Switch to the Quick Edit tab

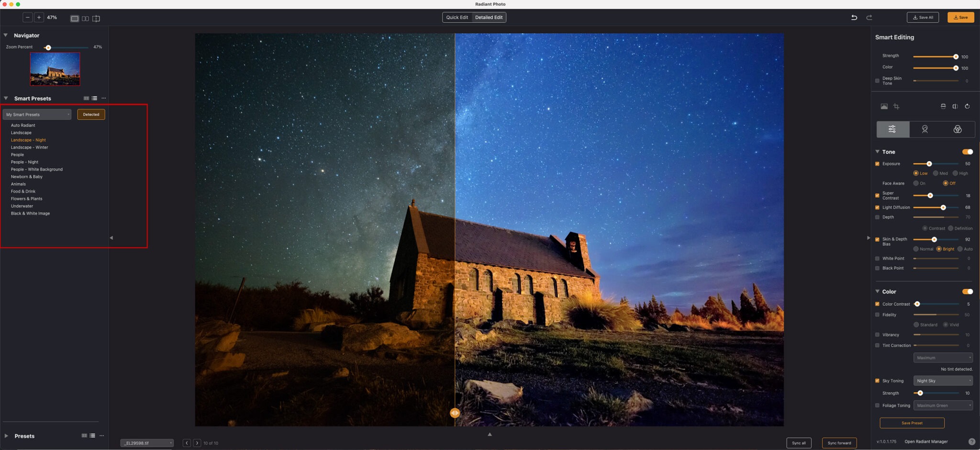(x=457, y=17)
